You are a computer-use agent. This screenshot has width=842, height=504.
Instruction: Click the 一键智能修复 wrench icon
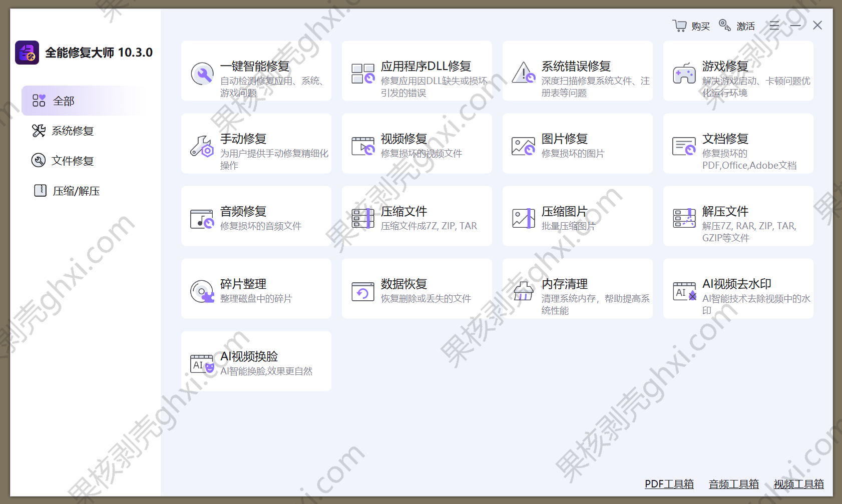click(202, 74)
